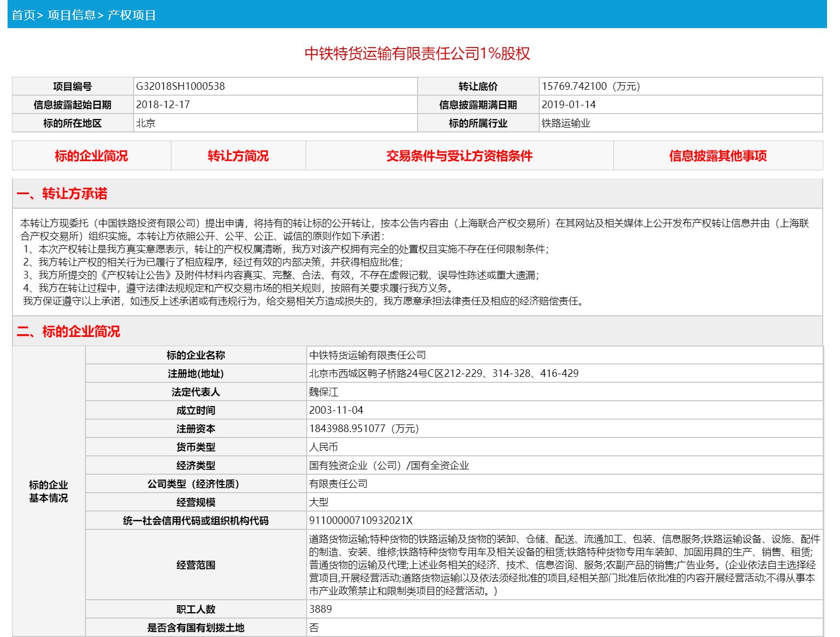Image resolution: width=840 pixels, height=637 pixels.
Task: Switch to 标的企业简况 tab
Action: [x=91, y=156]
